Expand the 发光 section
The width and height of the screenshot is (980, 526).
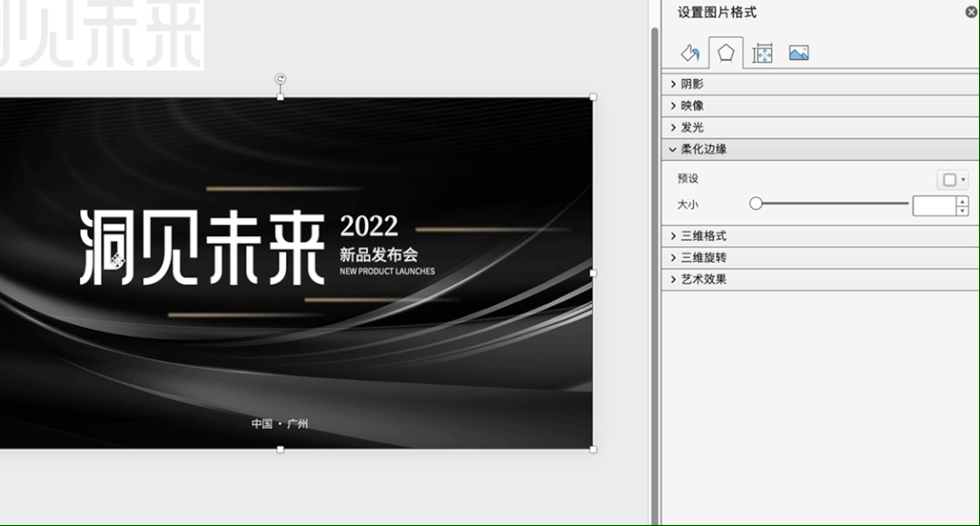(820, 127)
